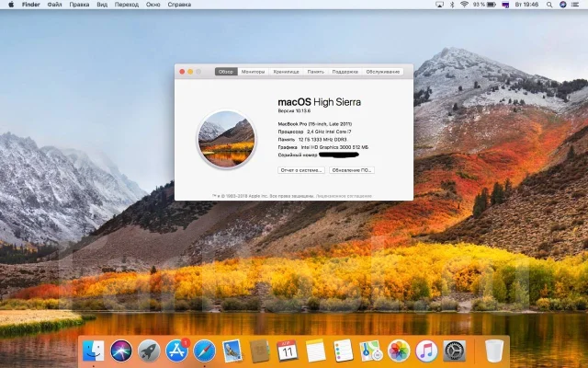
Task: Click the AirPlay menu bar icon
Action: (x=439, y=5)
